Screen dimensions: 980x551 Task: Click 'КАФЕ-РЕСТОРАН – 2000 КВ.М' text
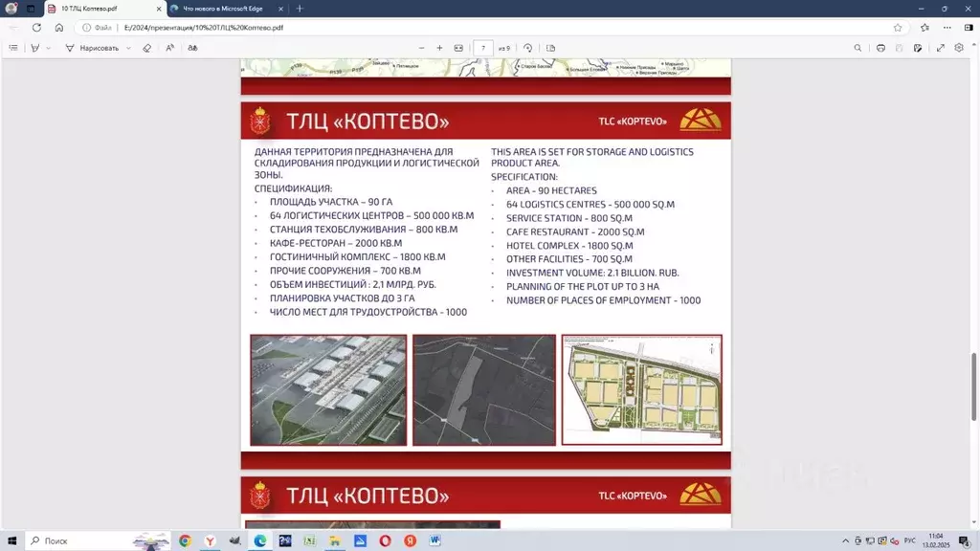coord(336,243)
